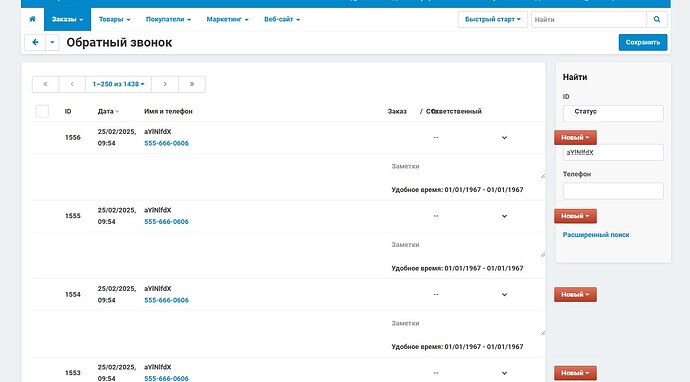Click the Заметки notes field for request 1554
690x382 pixels.
click(x=466, y=323)
